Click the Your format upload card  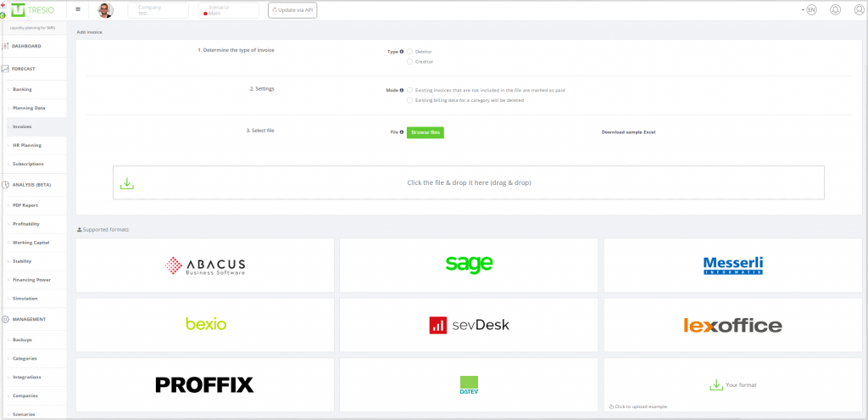tap(733, 384)
